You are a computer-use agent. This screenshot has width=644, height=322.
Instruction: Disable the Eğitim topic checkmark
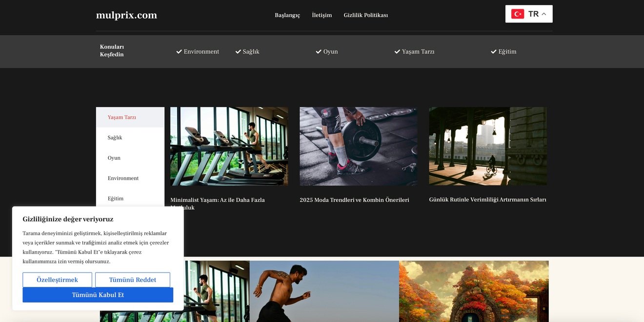point(493,51)
